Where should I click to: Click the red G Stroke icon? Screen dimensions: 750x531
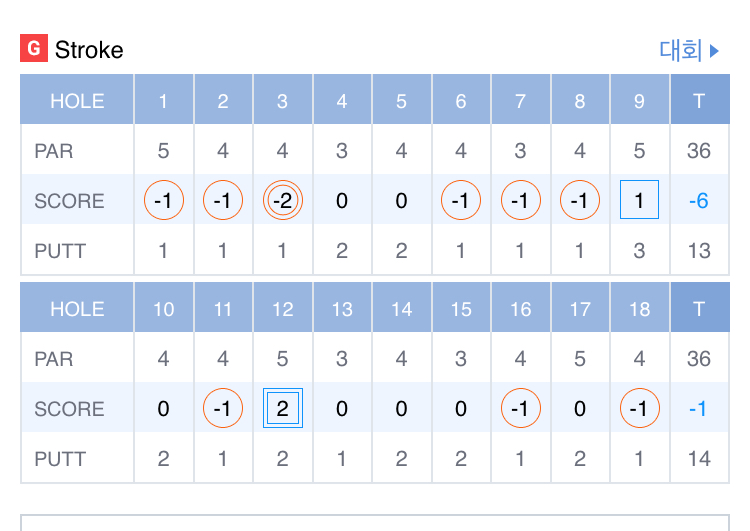[35, 49]
